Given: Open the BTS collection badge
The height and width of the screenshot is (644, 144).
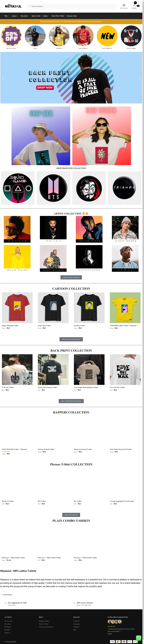Looking at the screenshot, I should (x=53, y=188).
